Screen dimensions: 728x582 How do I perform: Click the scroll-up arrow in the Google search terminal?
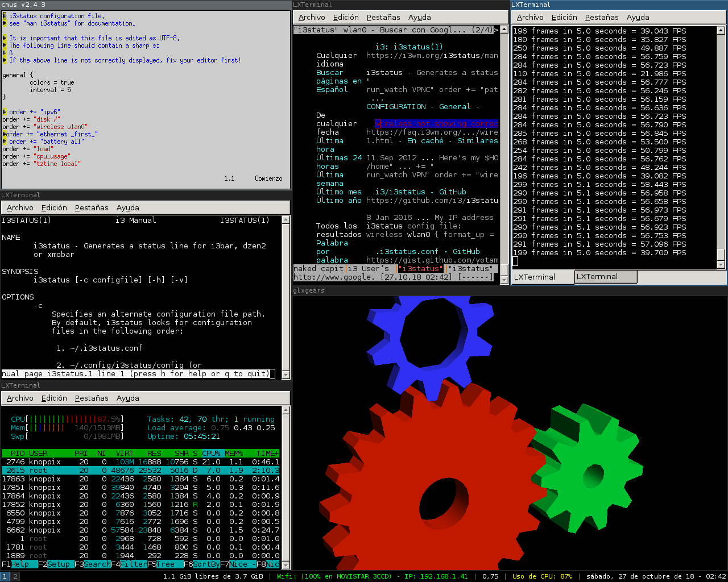point(504,31)
